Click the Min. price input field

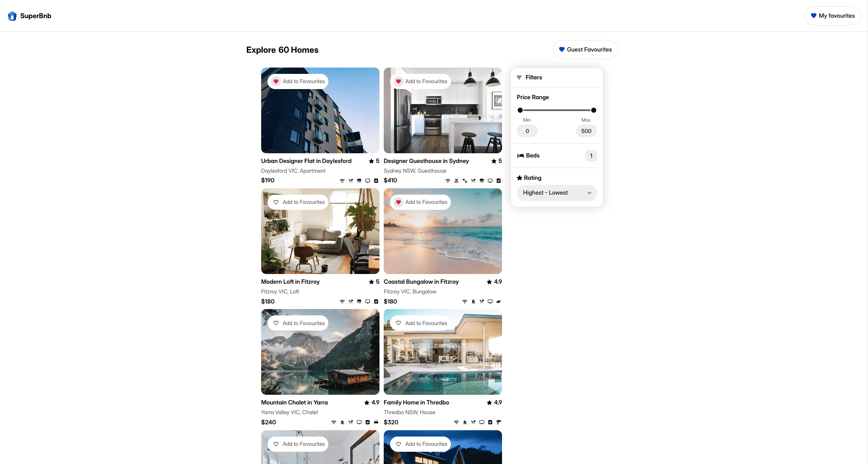click(x=527, y=131)
